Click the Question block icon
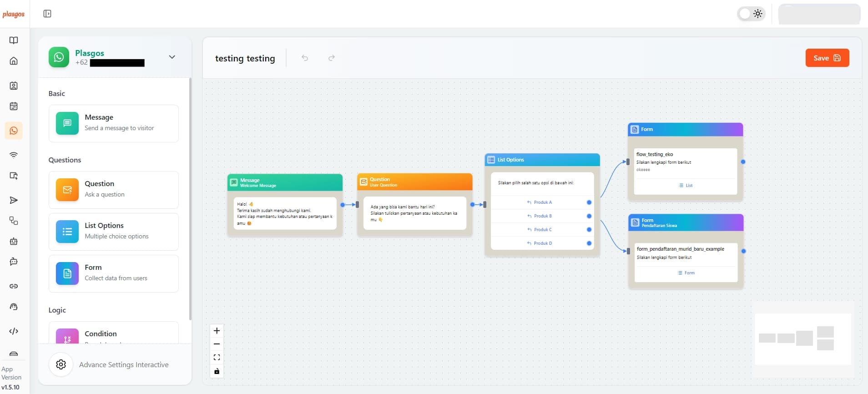Viewport: 868px width, 394px height. (x=67, y=190)
